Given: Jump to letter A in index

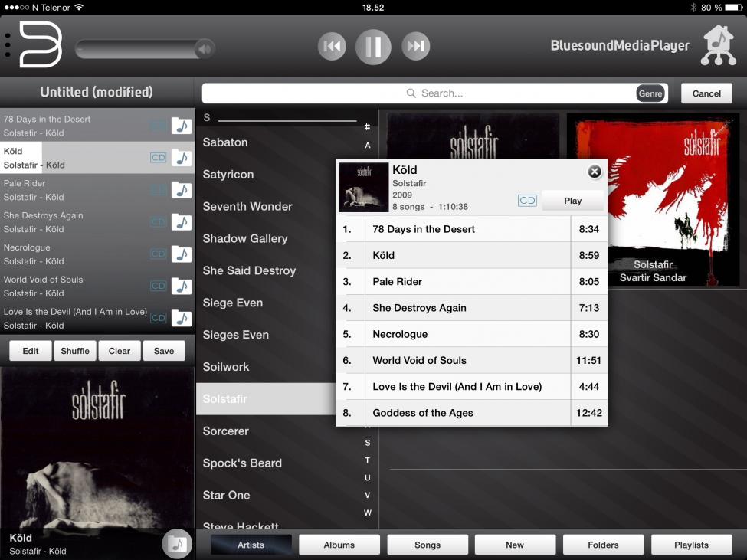Looking at the screenshot, I should [367, 146].
